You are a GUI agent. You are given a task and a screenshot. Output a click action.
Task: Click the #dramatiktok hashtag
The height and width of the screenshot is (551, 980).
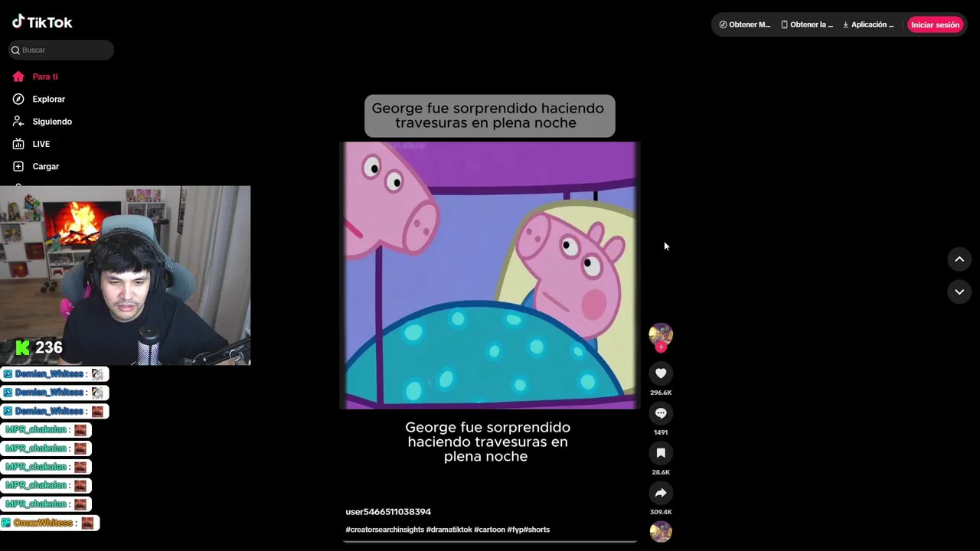coord(449,530)
